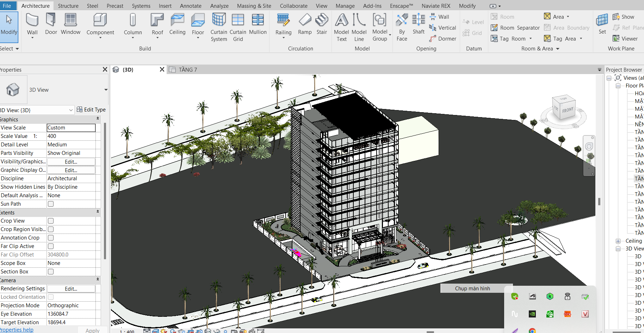Select the Railing tool
This screenshot has height=333, width=644.
283,25
